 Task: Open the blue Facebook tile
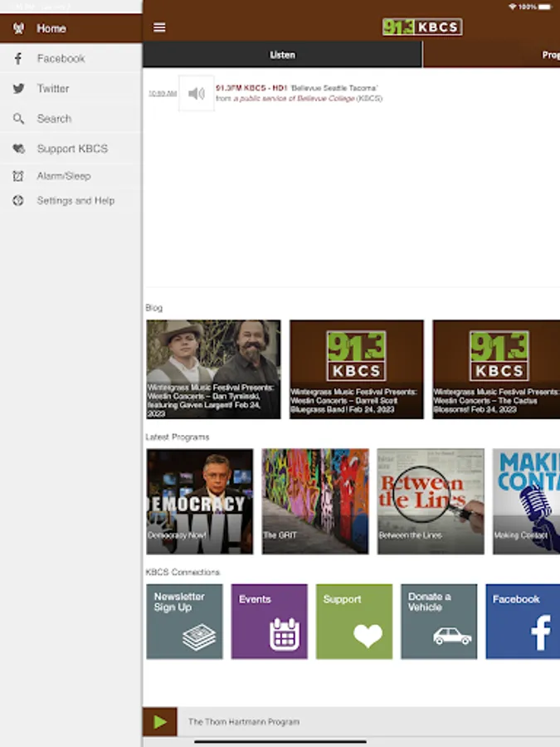[523, 622]
